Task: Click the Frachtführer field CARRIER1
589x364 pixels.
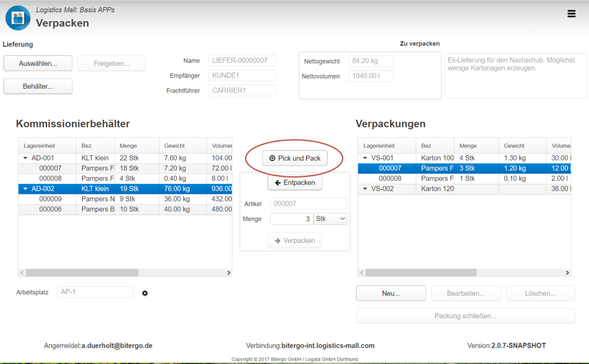Action: (x=243, y=91)
